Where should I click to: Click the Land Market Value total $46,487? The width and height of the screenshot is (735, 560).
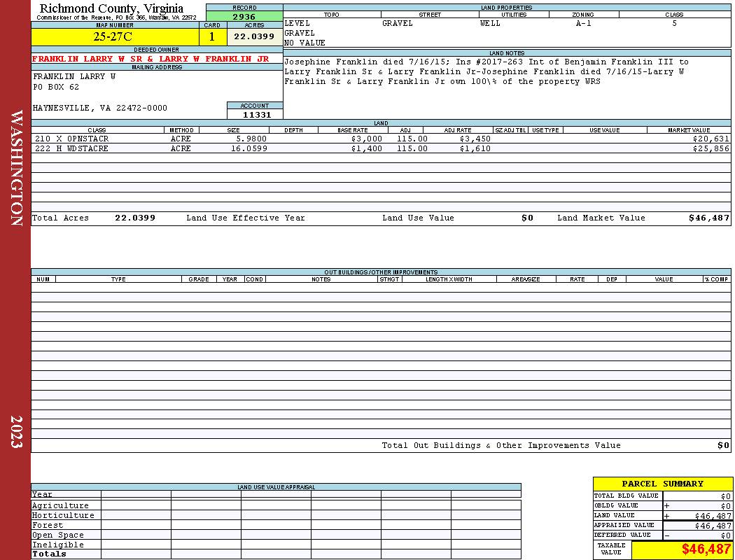click(x=709, y=218)
